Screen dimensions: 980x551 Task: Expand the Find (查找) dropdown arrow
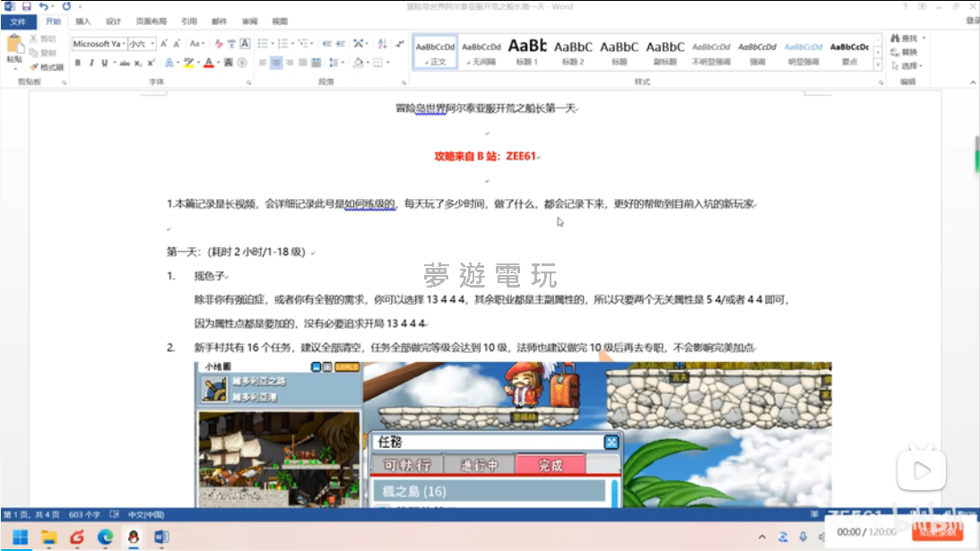tap(924, 39)
